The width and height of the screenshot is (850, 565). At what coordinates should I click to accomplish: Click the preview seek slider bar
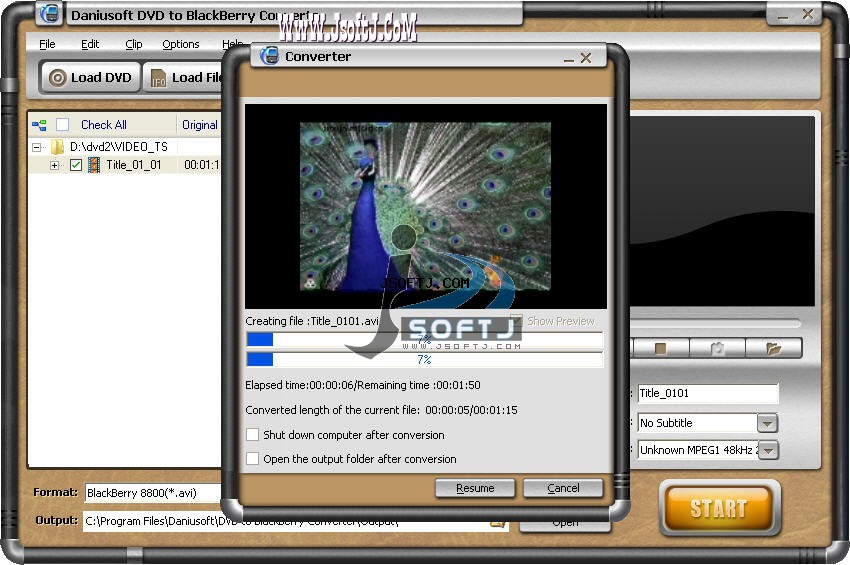(714, 323)
